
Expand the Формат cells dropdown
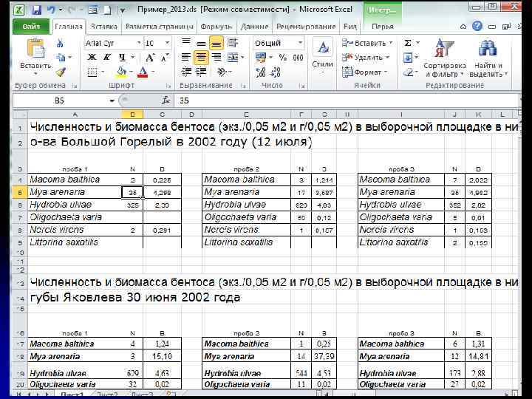coord(386,72)
